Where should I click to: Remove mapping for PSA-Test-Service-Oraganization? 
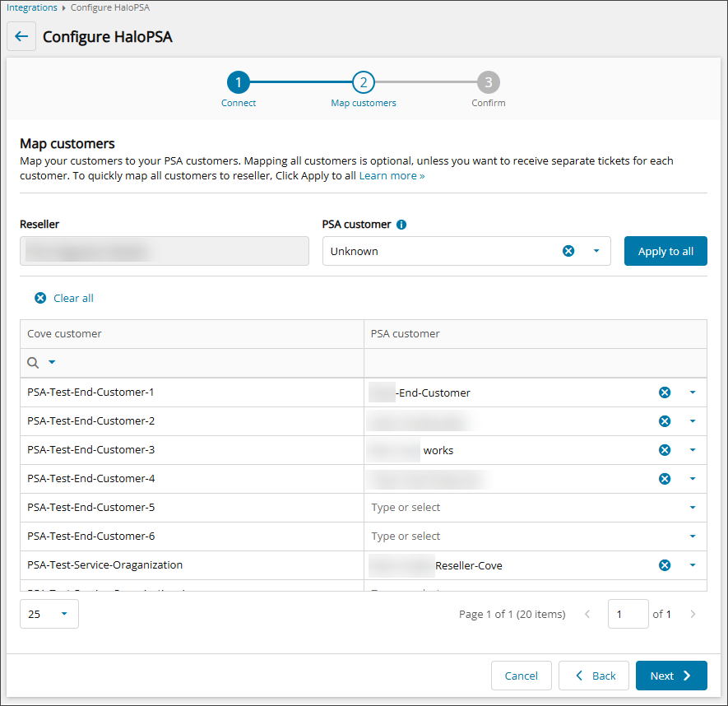point(665,565)
